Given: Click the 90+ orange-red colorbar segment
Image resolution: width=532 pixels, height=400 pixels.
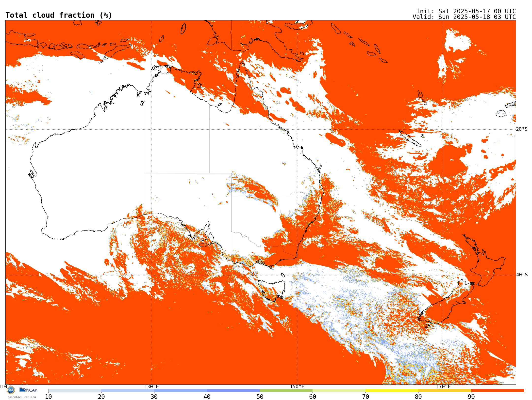Looking at the screenshot, I should 498,391.
